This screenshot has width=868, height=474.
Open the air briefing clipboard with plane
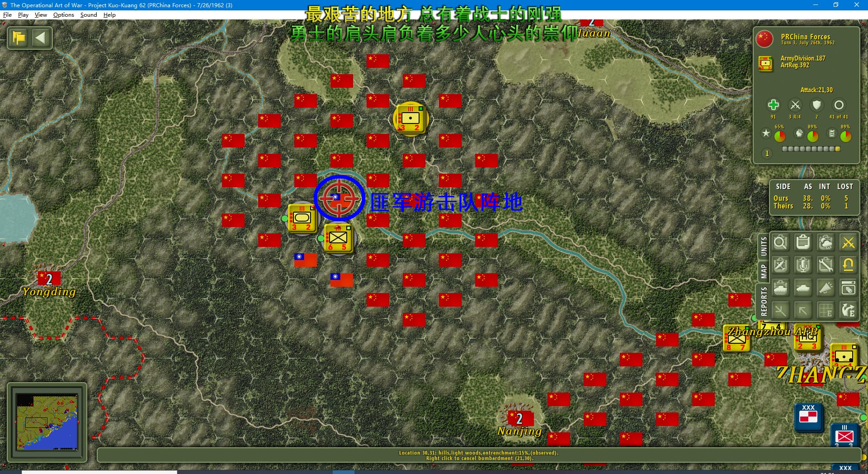pos(780,265)
